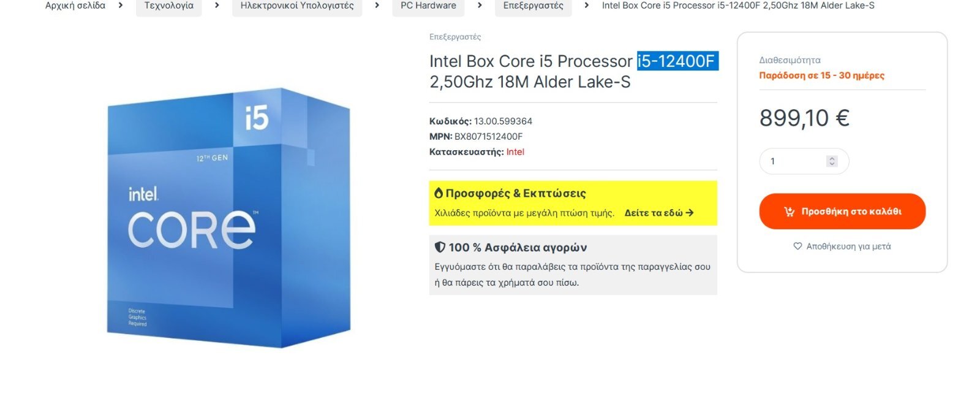View the Intel Core i5 box product image
The image size is (980, 420).
[228, 217]
